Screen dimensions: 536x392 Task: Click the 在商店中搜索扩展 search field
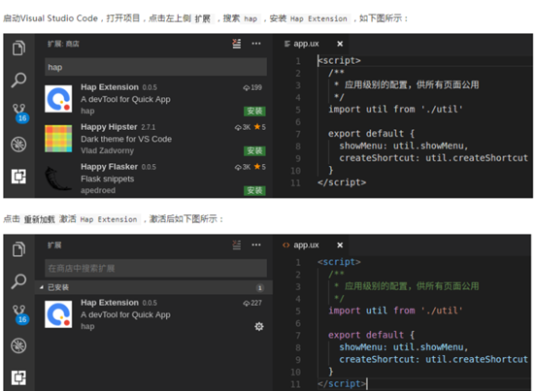click(156, 268)
